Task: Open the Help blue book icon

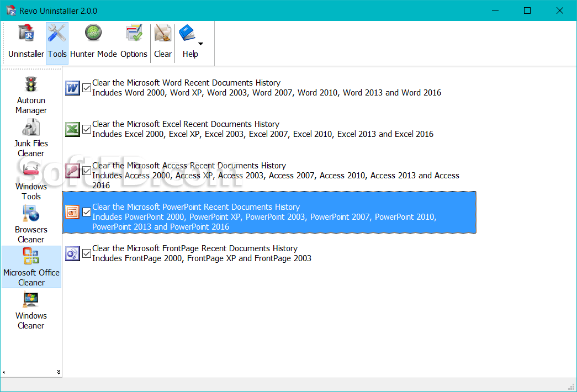Action: (187, 33)
